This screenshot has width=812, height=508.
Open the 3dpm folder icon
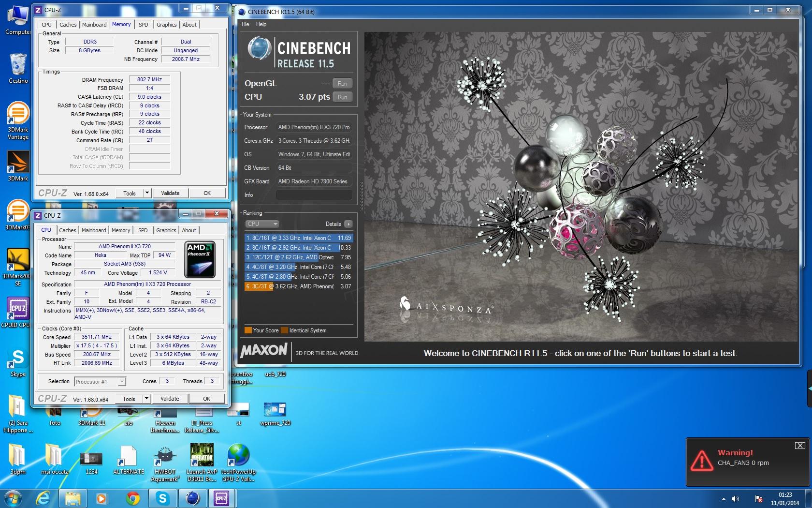[18, 459]
